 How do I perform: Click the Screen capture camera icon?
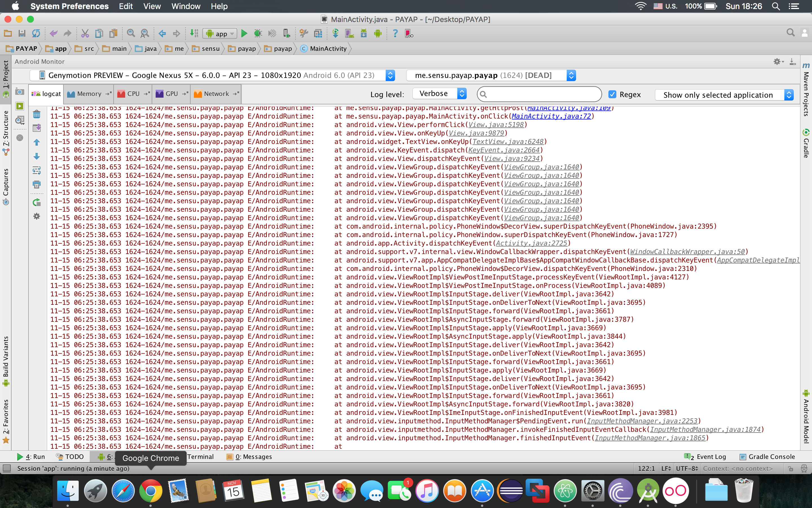tap(20, 92)
